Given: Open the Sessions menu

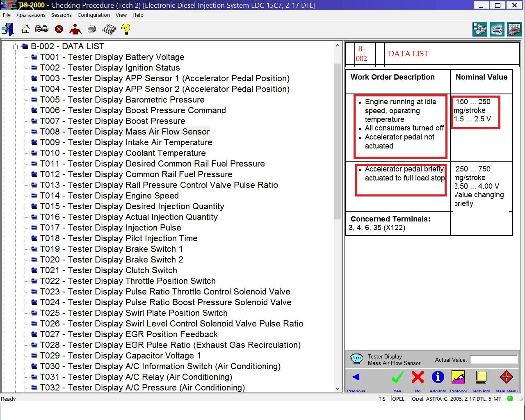Looking at the screenshot, I should (x=62, y=15).
